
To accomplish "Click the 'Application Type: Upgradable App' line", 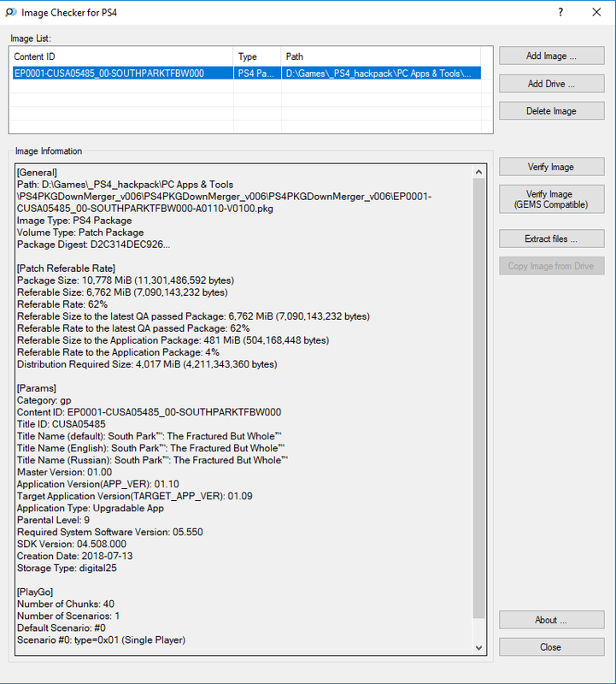I will pyautogui.click(x=91, y=508).
